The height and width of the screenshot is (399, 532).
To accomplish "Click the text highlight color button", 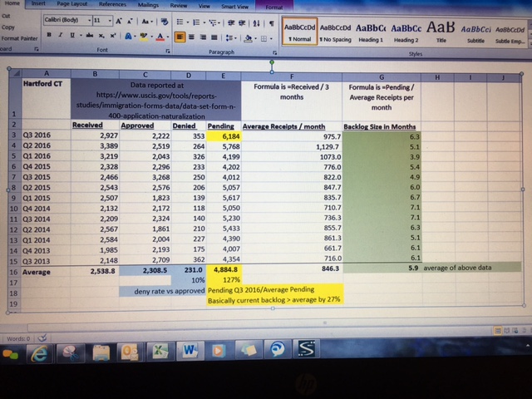I will pos(141,37).
